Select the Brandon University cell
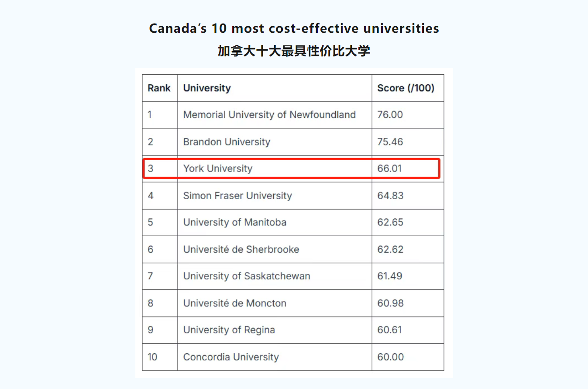This screenshot has height=389, width=588. 227,142
